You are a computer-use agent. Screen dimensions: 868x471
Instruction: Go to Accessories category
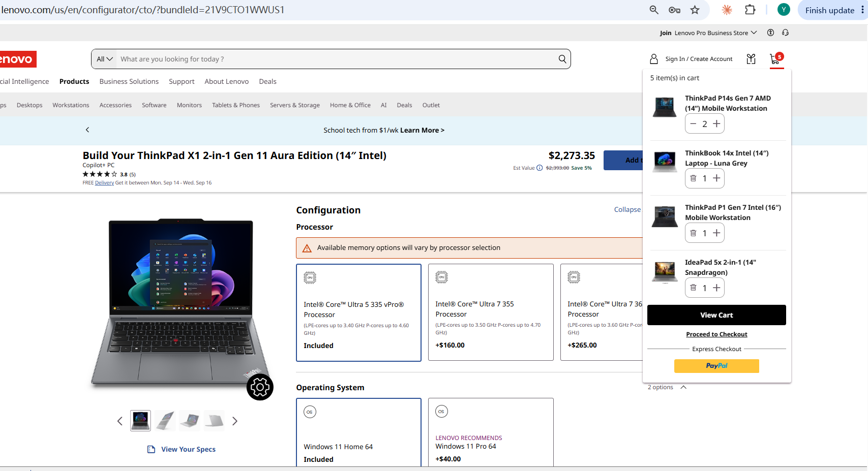pos(115,105)
